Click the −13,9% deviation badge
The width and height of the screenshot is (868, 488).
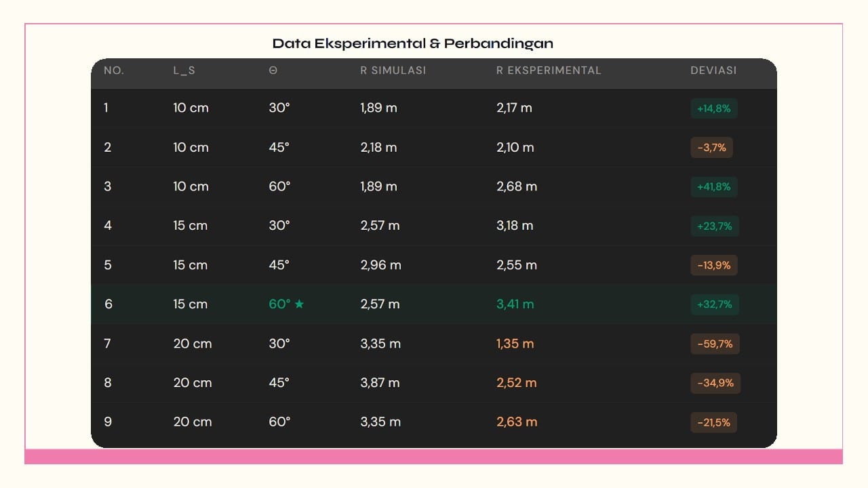tap(713, 266)
